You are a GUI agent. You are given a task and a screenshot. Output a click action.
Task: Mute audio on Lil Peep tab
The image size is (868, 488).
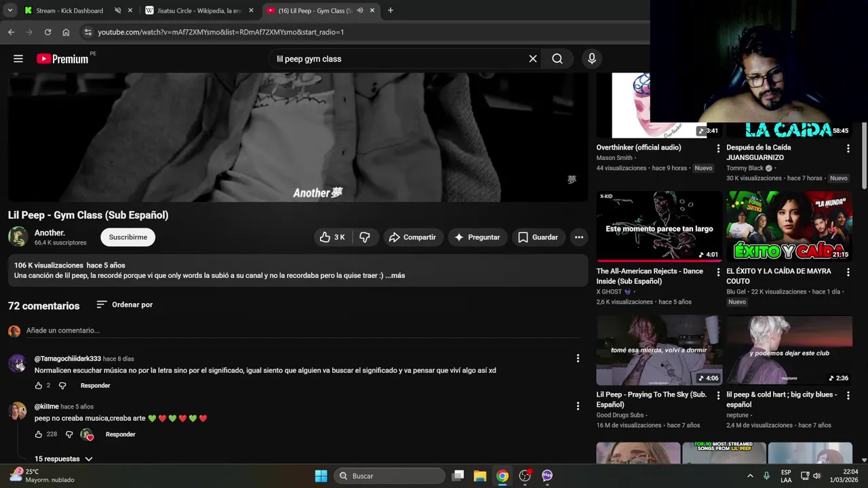(x=360, y=11)
